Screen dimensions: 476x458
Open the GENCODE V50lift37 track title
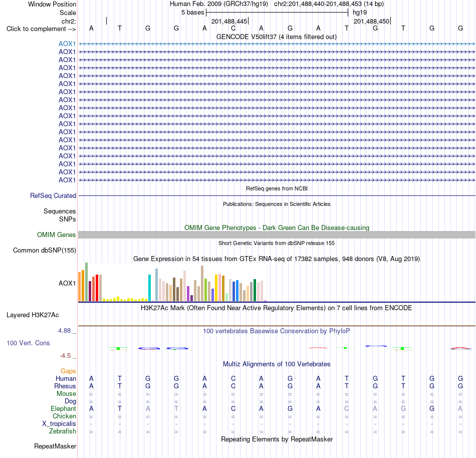[277, 37]
